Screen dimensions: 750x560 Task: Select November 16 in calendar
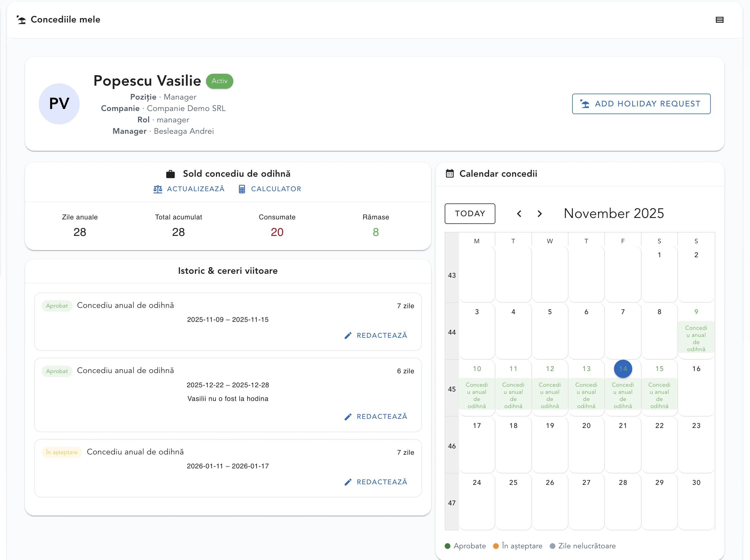696,369
